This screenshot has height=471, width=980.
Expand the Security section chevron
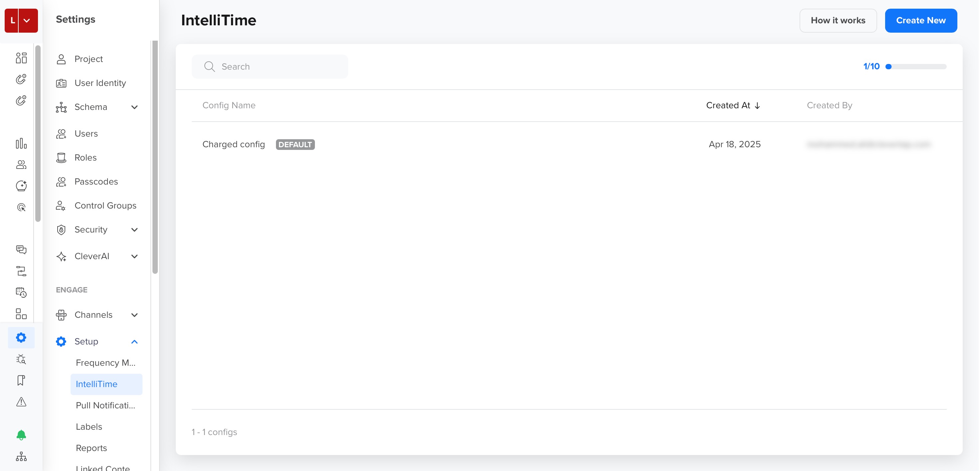[134, 230]
